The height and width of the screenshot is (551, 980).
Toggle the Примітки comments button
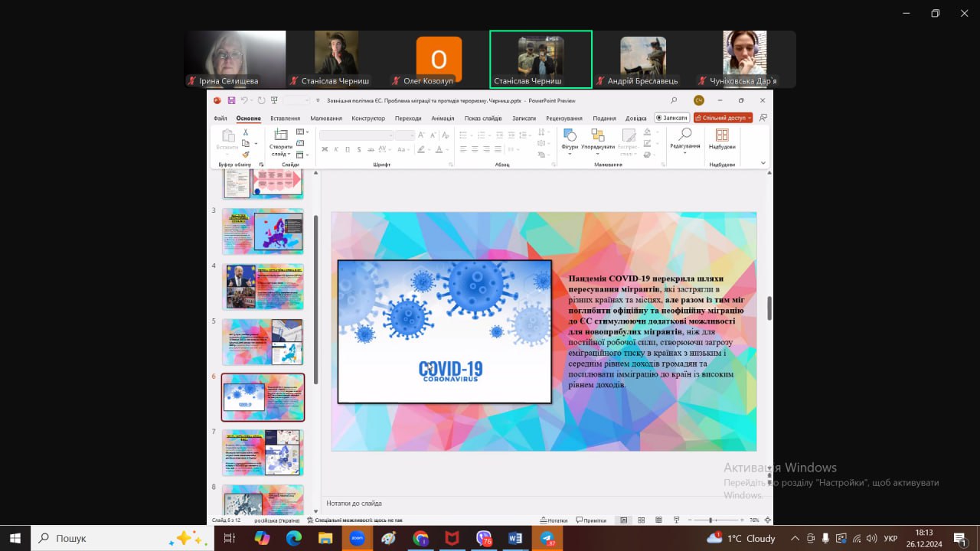591,520
